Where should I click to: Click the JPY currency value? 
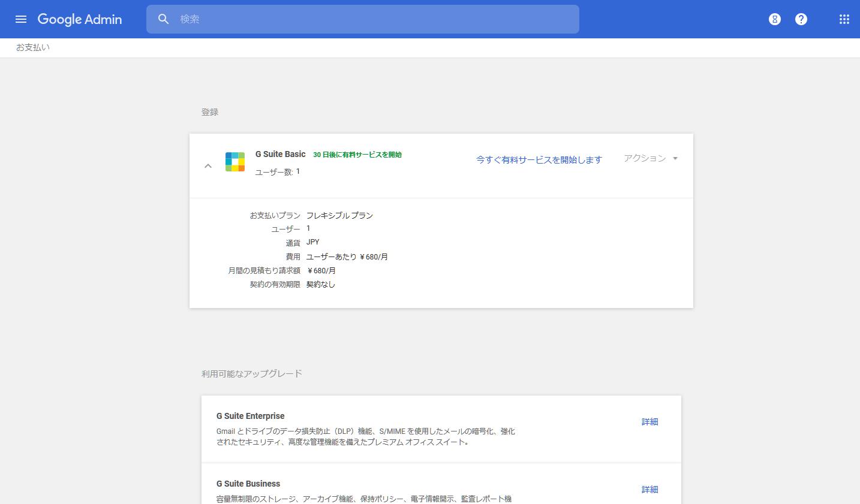coord(313,242)
